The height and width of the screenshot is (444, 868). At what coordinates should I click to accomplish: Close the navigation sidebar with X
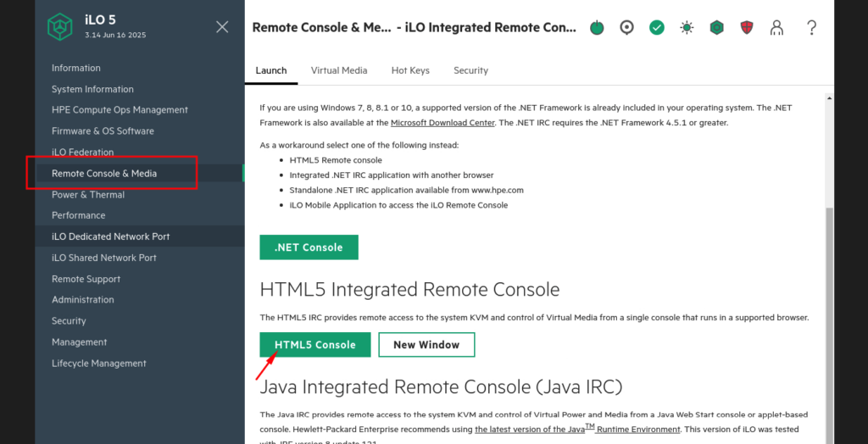click(x=222, y=26)
